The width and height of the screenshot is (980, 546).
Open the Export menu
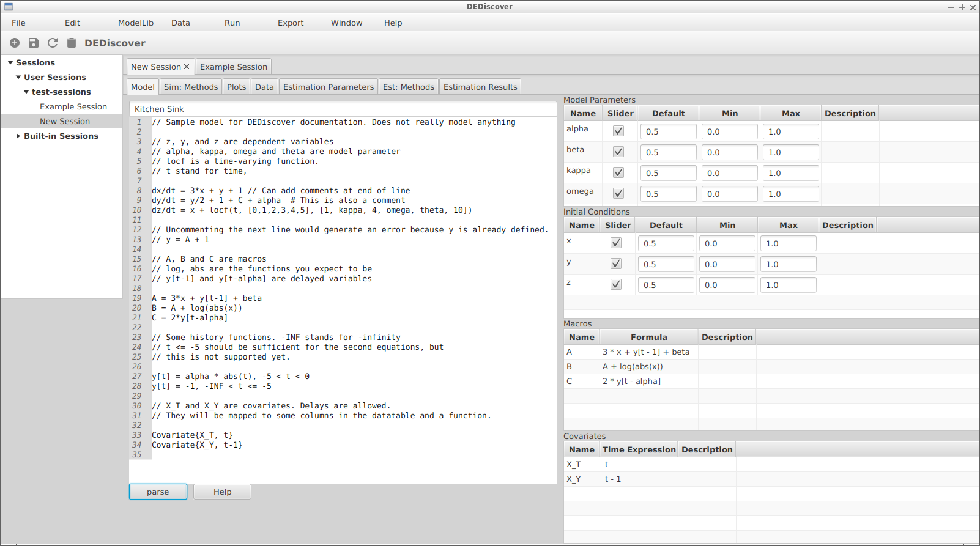point(291,23)
